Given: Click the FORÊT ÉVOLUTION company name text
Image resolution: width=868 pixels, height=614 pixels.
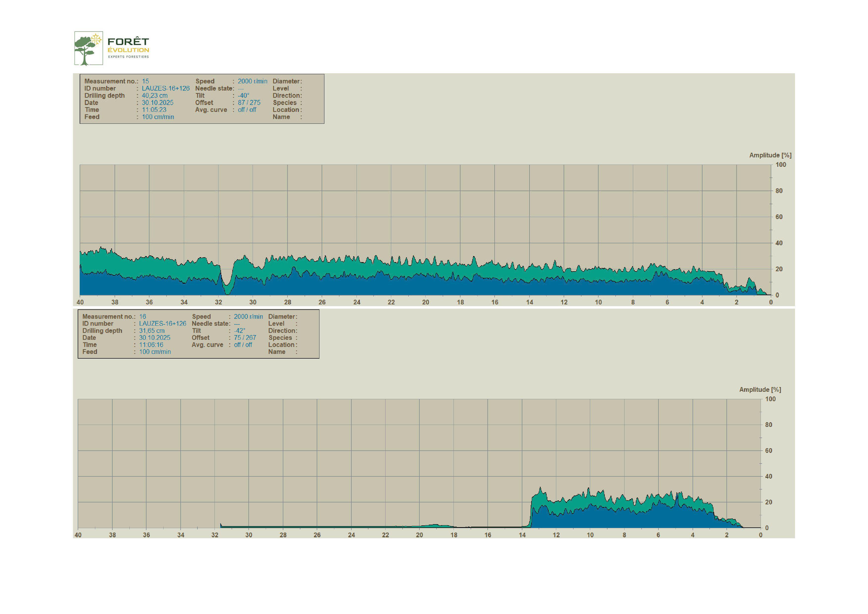Looking at the screenshot, I should (x=128, y=45).
